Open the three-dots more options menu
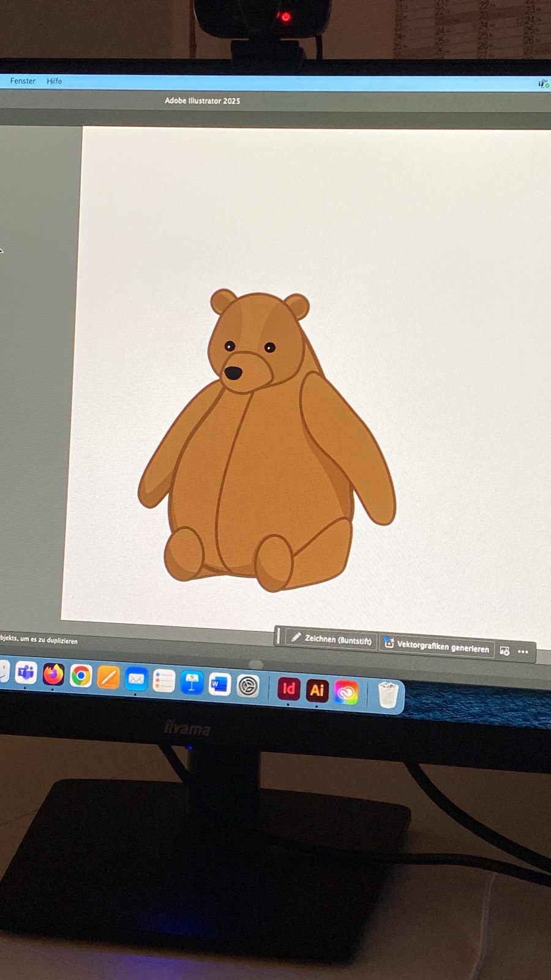 (x=523, y=652)
